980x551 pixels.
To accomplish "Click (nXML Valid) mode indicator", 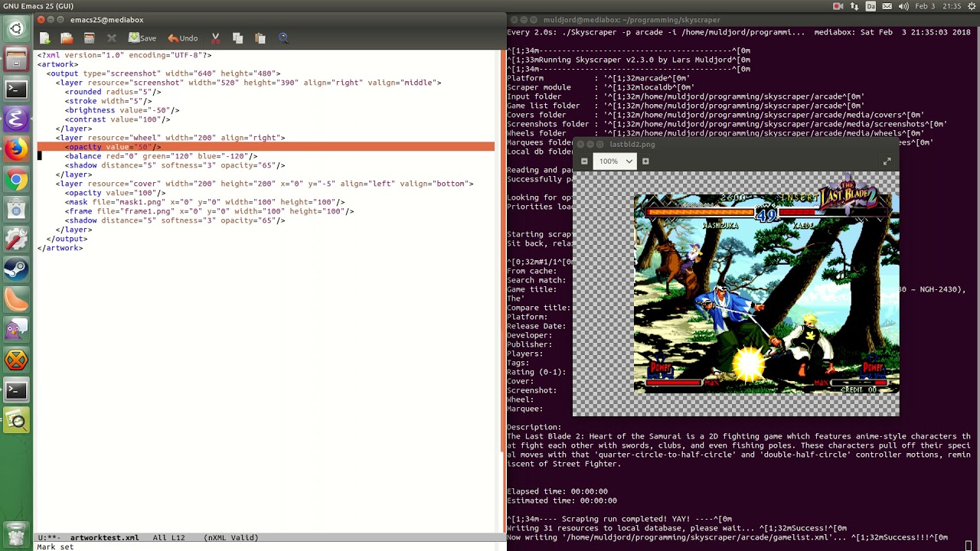I will 230,538.
